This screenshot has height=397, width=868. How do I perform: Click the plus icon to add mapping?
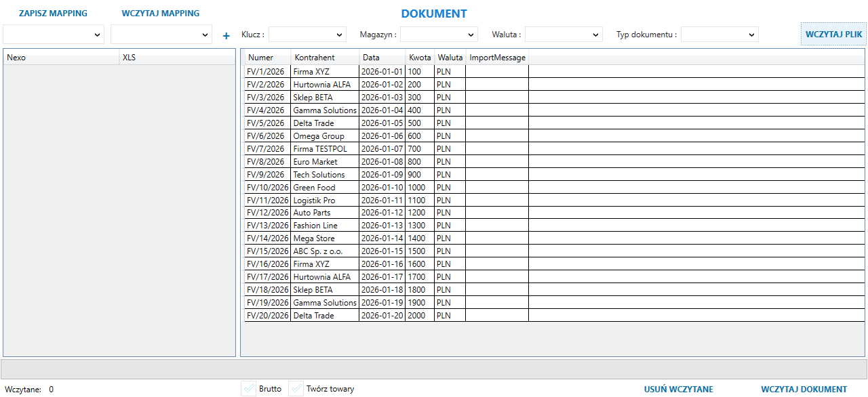[226, 35]
